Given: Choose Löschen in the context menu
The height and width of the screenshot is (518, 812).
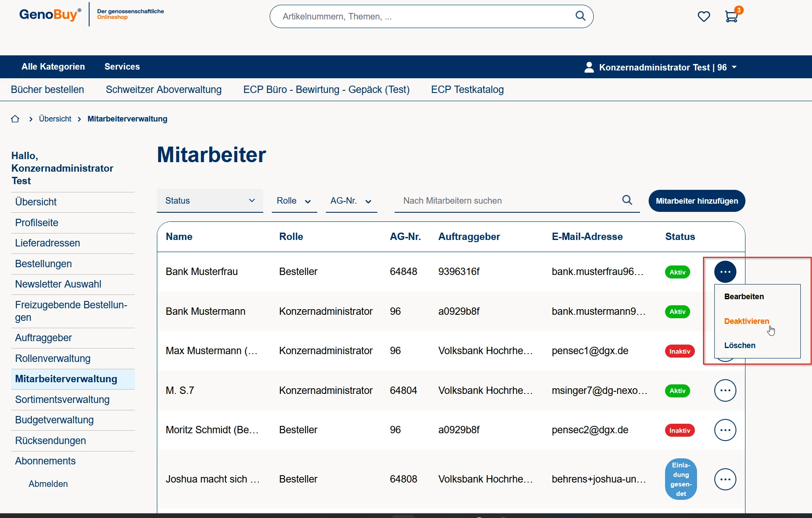Looking at the screenshot, I should 739,345.
